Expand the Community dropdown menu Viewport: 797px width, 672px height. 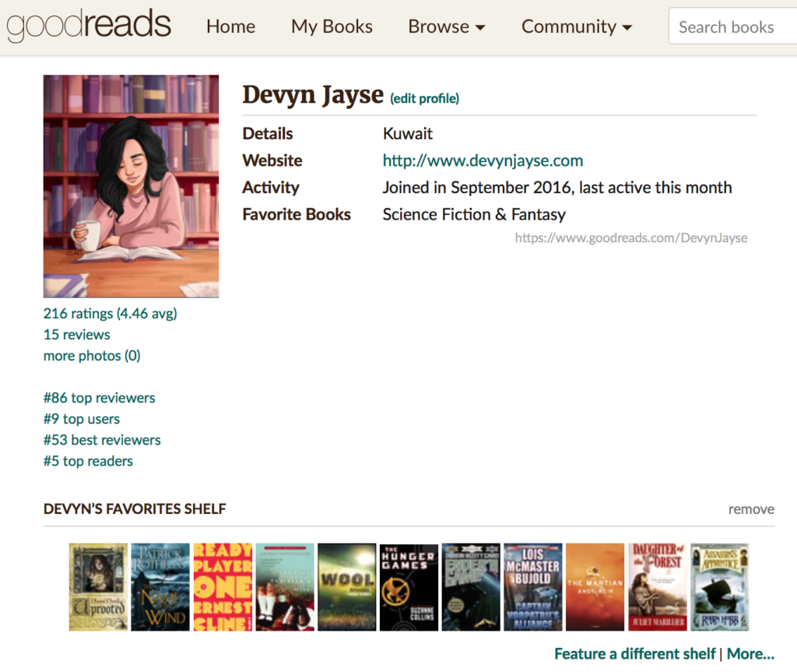577,26
